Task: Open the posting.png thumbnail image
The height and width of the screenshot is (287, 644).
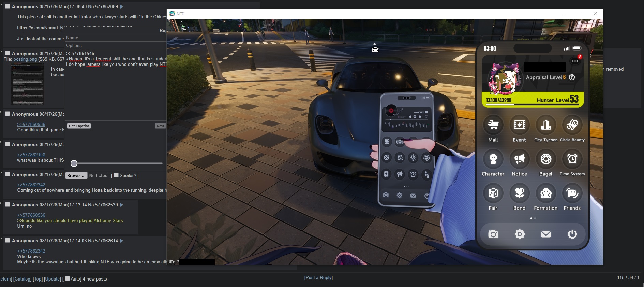Action: pos(27,84)
